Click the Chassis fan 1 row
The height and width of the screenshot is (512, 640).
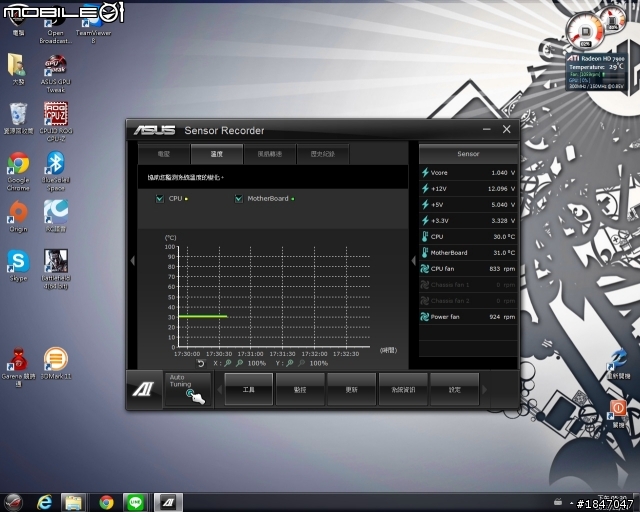click(x=468, y=285)
